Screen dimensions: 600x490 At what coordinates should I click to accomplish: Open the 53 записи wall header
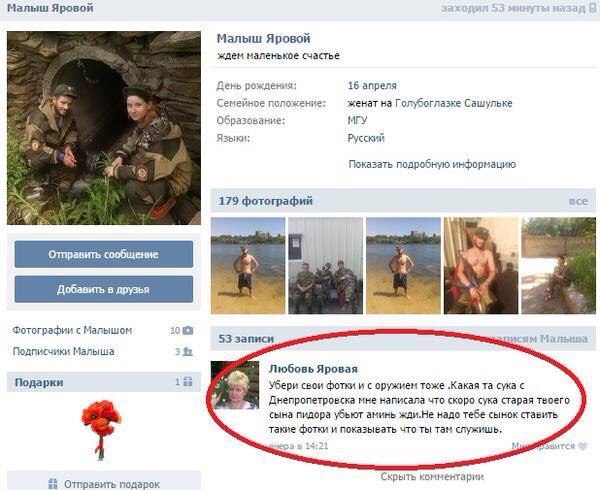(x=246, y=339)
